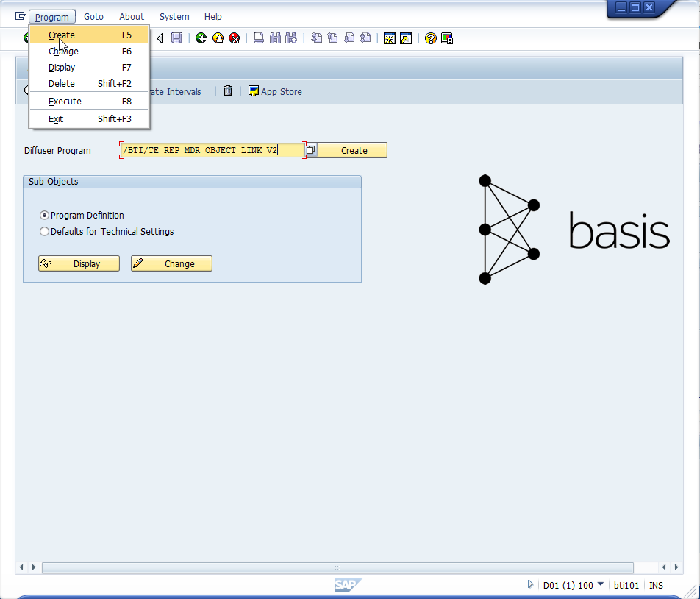
Task: Click the Print icon
Action: [x=259, y=38]
